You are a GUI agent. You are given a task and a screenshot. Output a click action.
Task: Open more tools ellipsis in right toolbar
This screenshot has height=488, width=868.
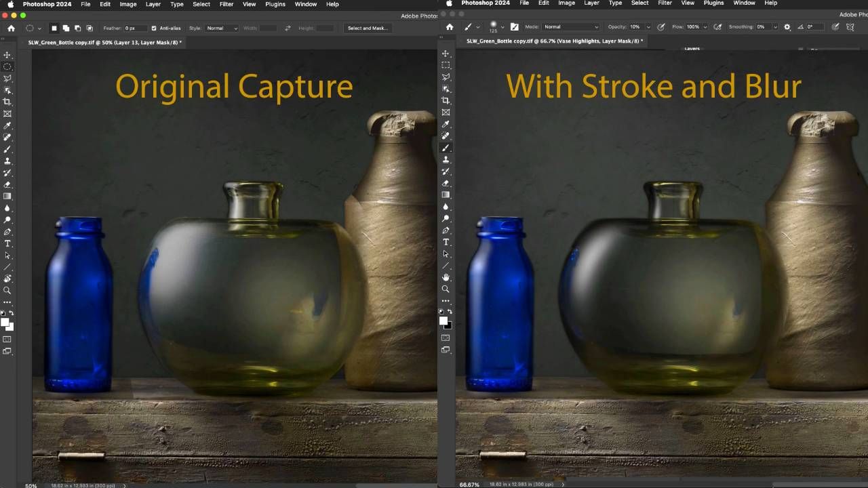[x=446, y=301]
